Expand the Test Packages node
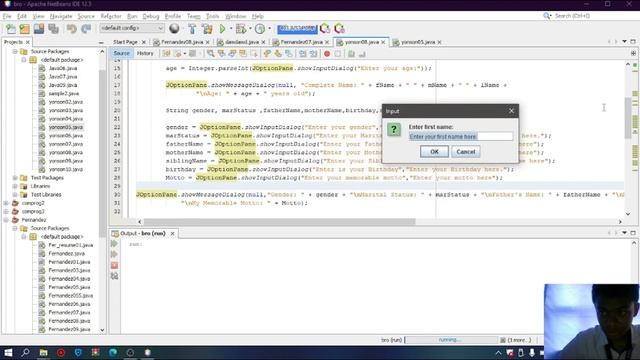This screenshot has height=360, width=640. pyautogui.click(x=15, y=178)
